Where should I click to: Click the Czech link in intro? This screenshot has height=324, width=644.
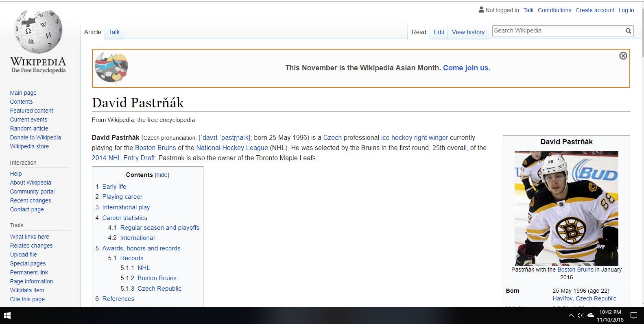click(332, 138)
